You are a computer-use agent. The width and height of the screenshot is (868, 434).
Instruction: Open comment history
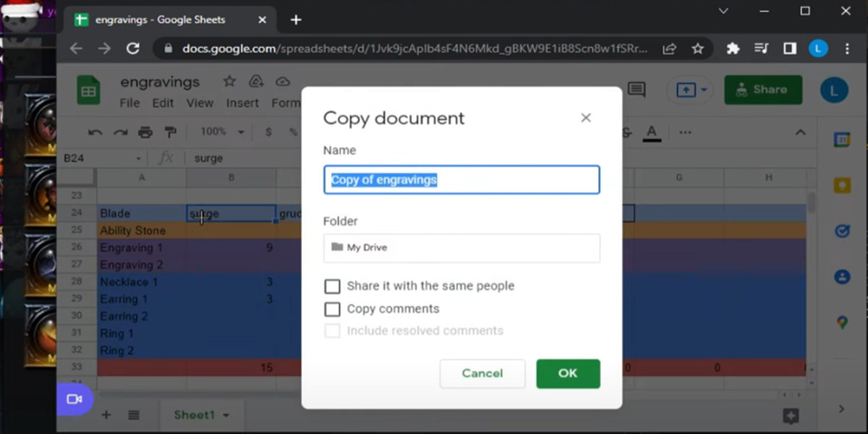(637, 90)
